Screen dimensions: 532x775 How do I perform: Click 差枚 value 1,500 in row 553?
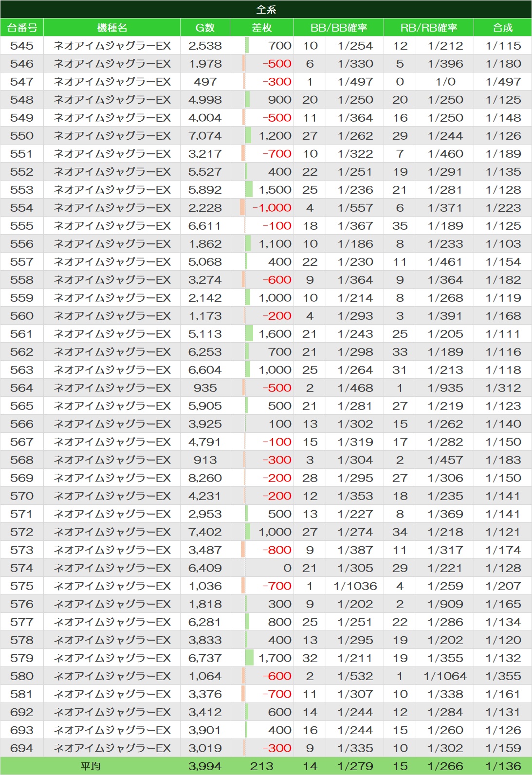point(275,190)
